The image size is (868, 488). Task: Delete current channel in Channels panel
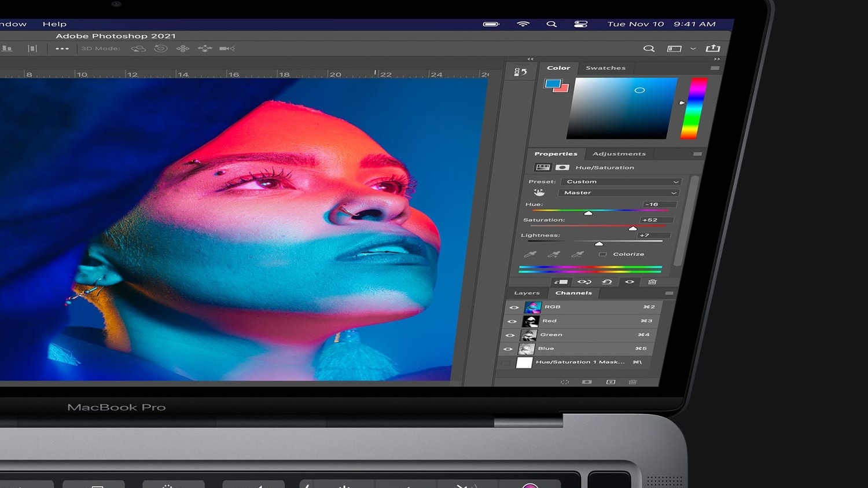(x=632, y=382)
